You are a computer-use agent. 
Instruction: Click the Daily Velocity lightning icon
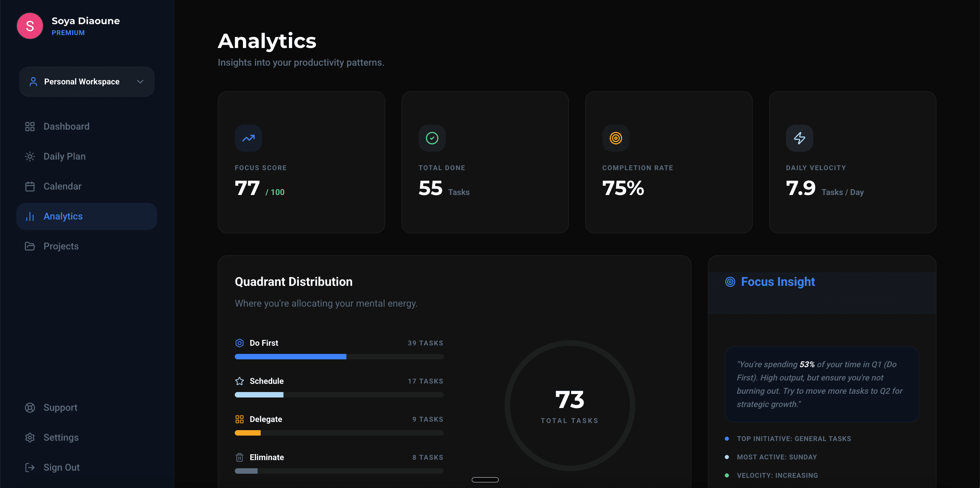point(799,138)
